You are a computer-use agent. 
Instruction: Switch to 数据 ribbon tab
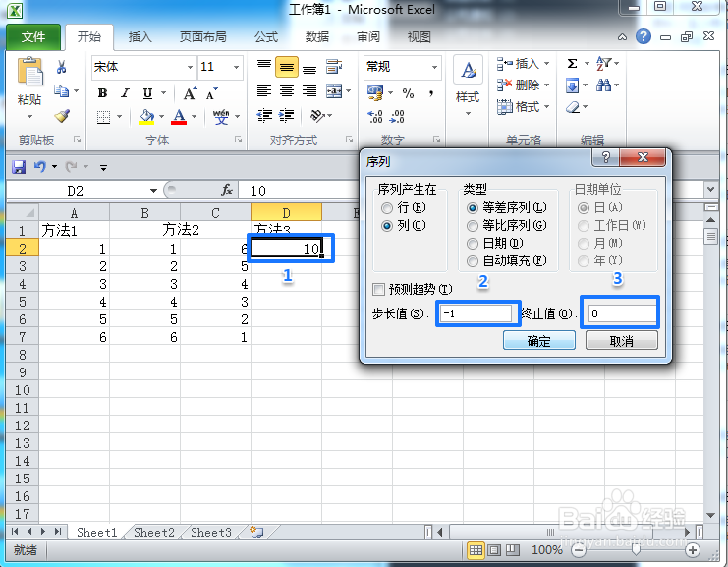tap(317, 37)
